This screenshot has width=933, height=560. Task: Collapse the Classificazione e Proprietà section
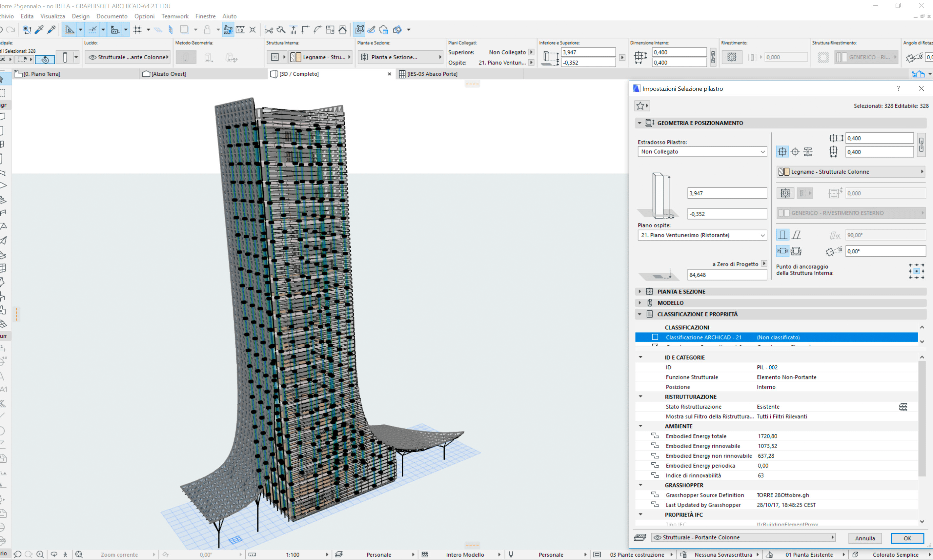click(x=639, y=314)
